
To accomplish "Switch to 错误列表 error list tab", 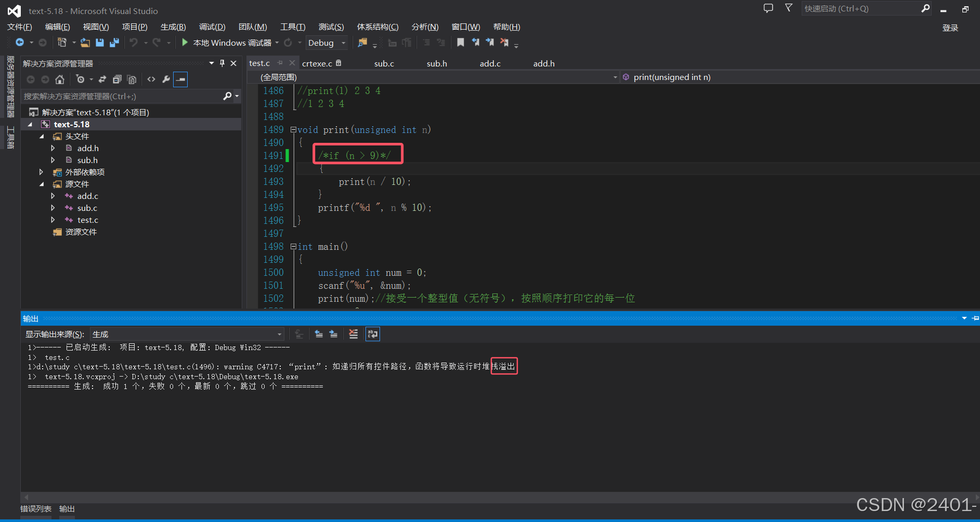I will (36, 509).
